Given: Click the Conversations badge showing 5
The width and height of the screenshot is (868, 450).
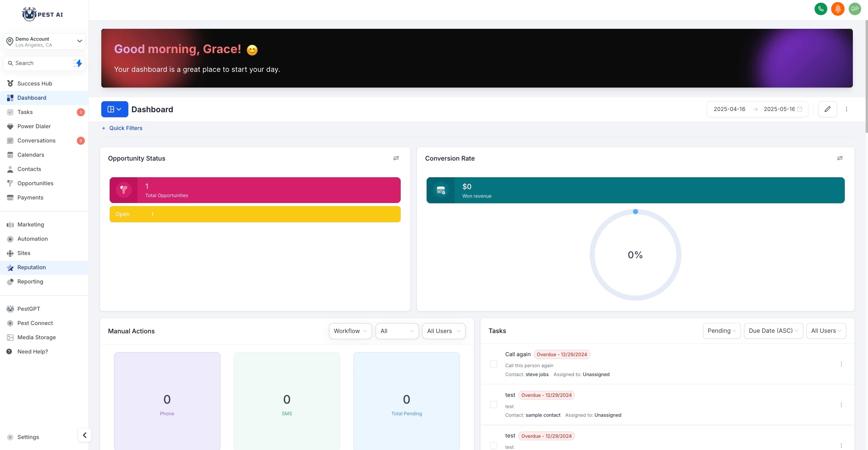Looking at the screenshot, I should (x=81, y=141).
